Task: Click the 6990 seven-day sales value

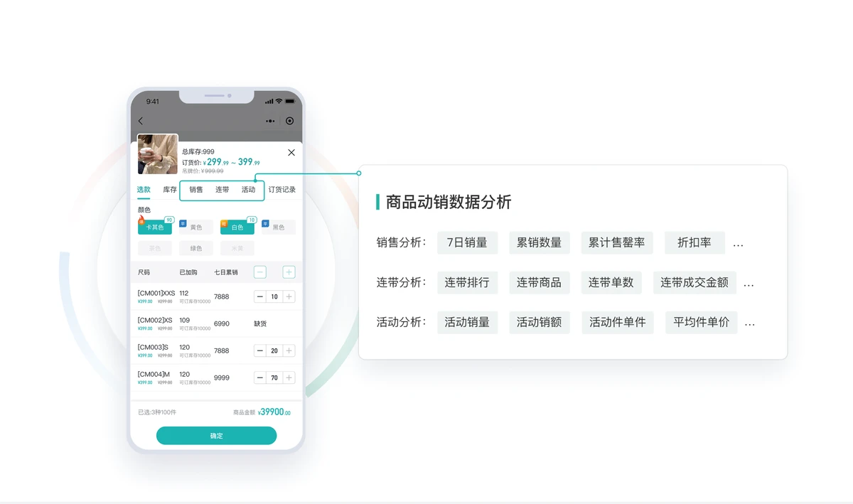Action: point(222,323)
